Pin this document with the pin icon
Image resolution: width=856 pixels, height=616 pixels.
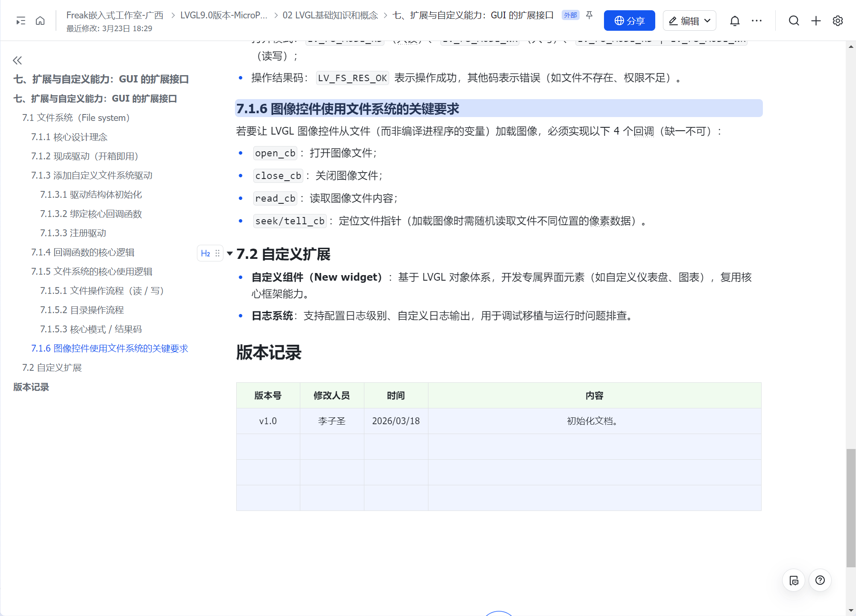(x=589, y=15)
